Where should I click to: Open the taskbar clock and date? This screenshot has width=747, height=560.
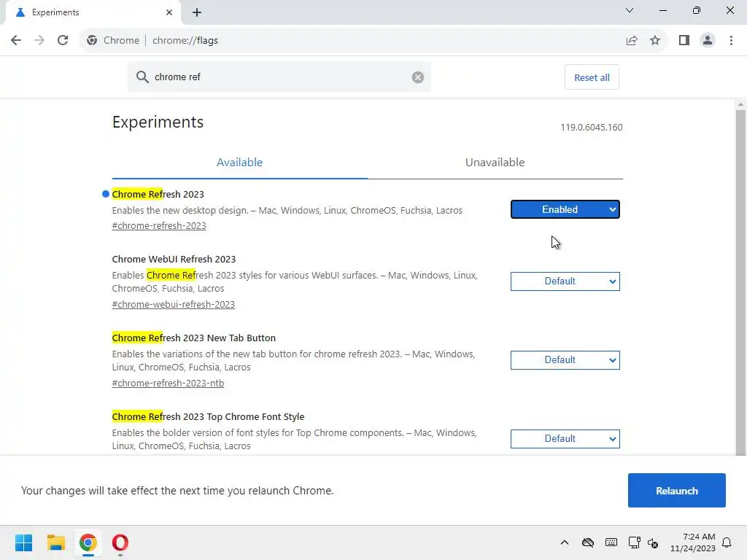pyautogui.click(x=693, y=542)
